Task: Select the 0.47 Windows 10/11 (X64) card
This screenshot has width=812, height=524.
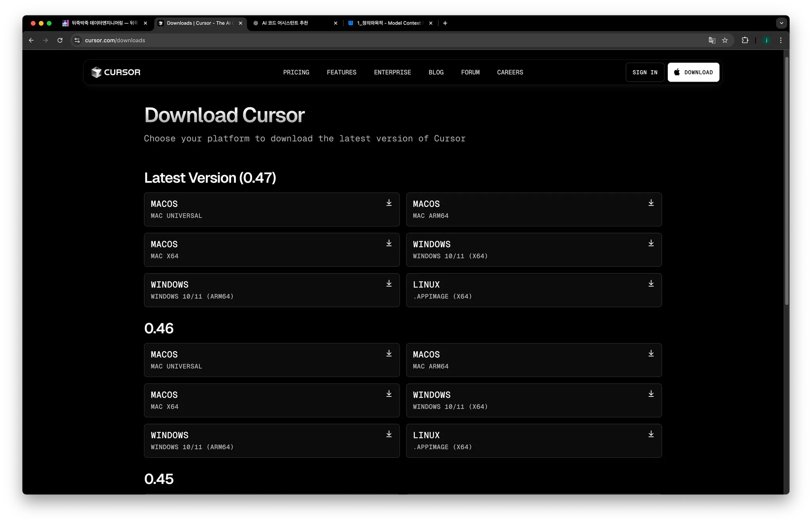Action: click(x=534, y=250)
